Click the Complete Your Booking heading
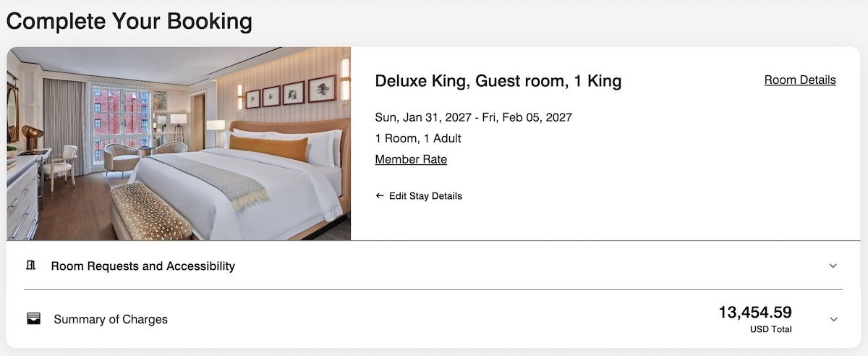868x356 pixels. (x=129, y=21)
